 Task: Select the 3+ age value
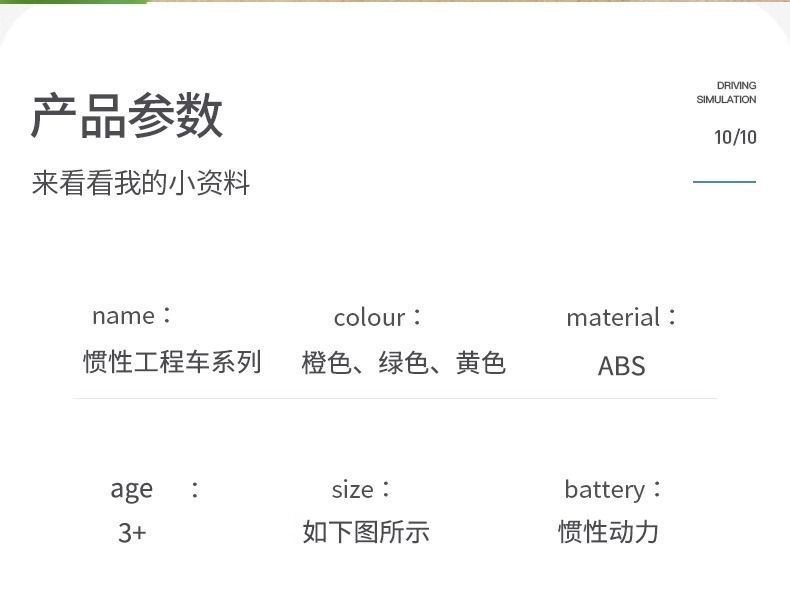point(132,533)
